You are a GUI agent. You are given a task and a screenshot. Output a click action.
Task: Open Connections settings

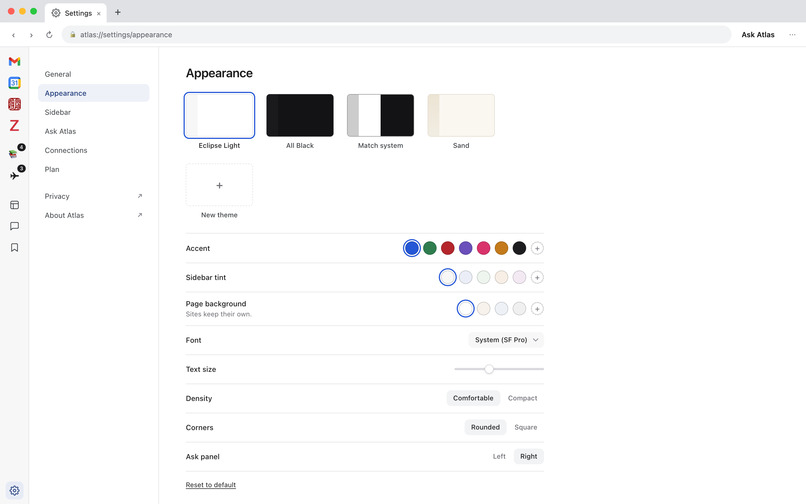point(94,150)
